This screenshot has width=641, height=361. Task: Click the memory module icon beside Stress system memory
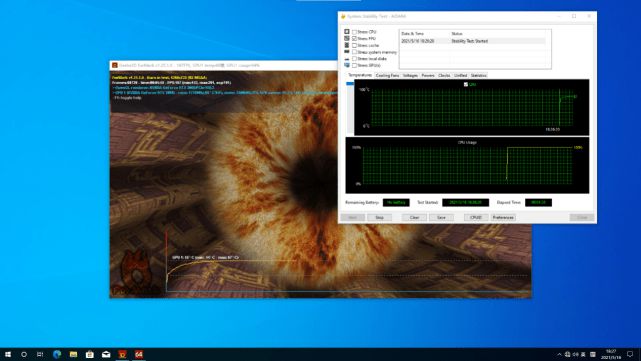pos(347,52)
